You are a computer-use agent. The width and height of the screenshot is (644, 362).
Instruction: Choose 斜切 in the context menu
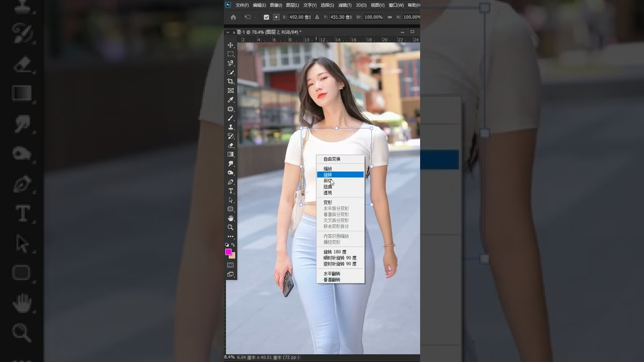coord(340,180)
